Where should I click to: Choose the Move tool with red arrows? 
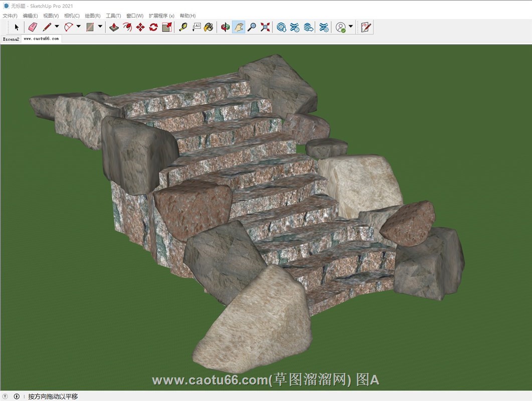[140, 27]
